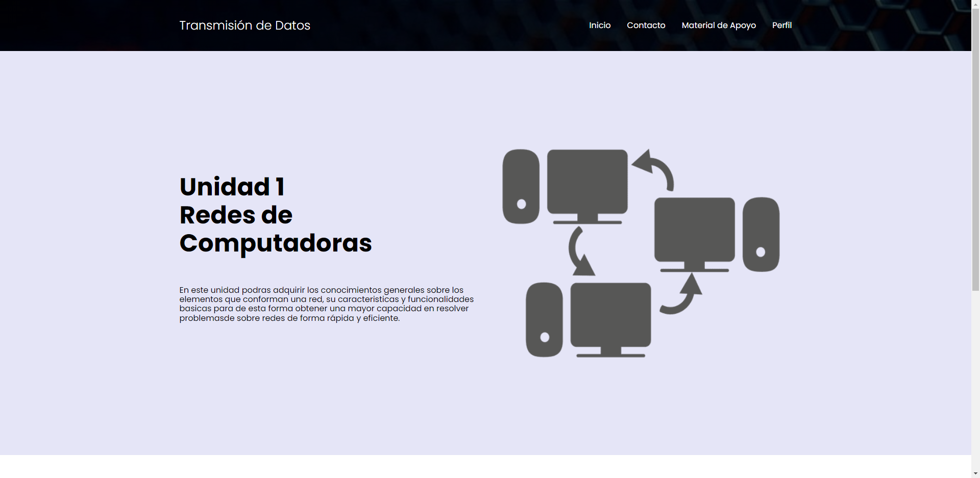
Task: Open the Material de Apoyo page
Action: (x=718, y=25)
